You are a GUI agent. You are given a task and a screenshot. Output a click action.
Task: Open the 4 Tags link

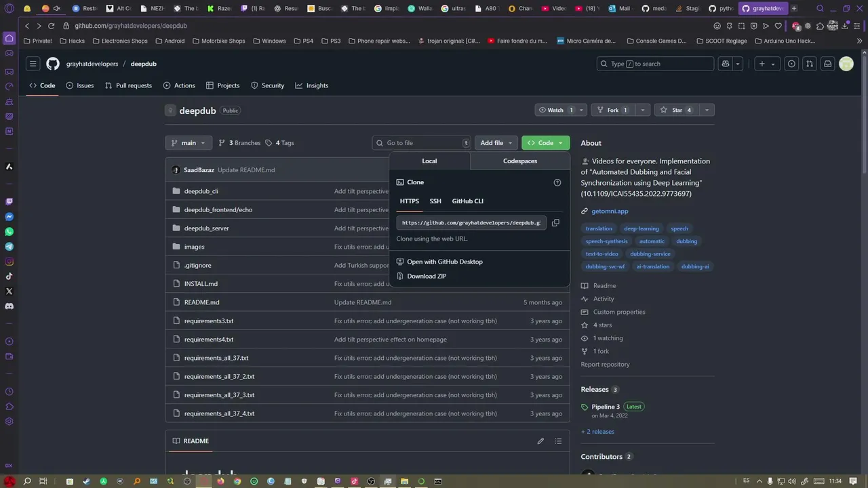click(x=280, y=143)
